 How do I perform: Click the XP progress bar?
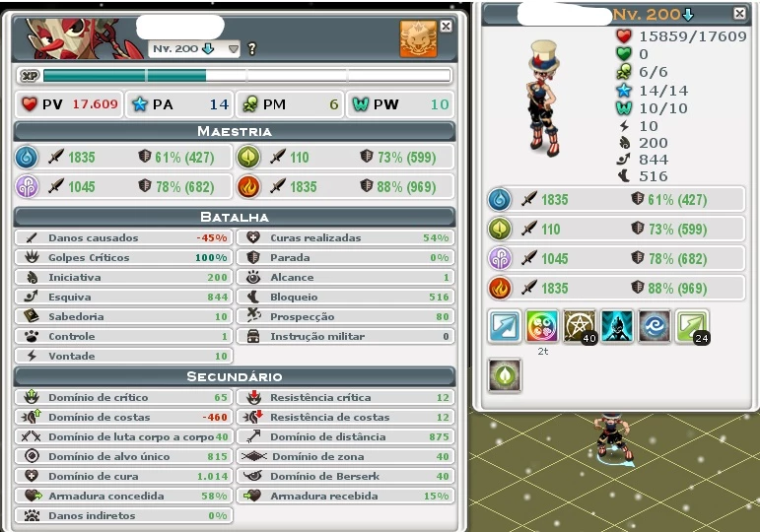click(247, 76)
